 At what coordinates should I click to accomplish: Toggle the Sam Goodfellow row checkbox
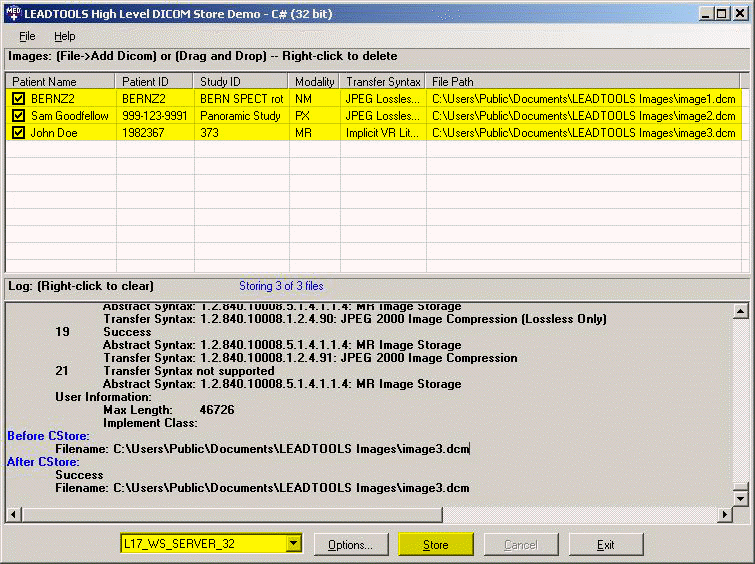pyautogui.click(x=18, y=116)
